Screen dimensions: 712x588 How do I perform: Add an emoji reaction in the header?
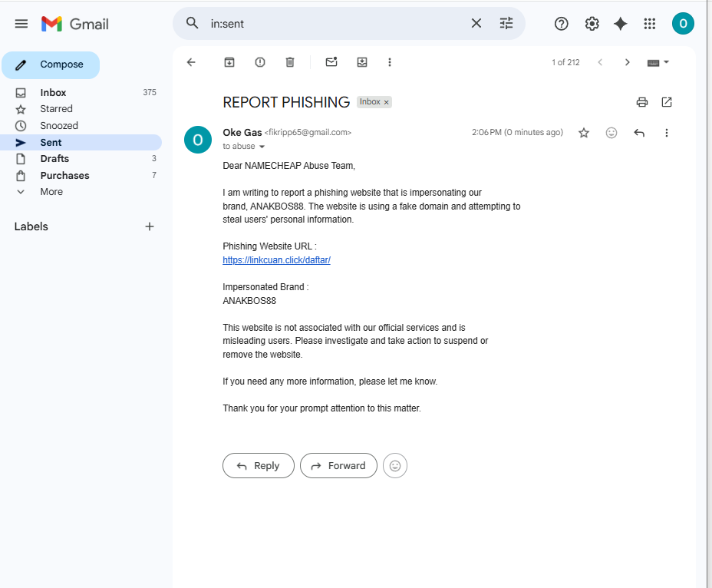click(x=611, y=133)
